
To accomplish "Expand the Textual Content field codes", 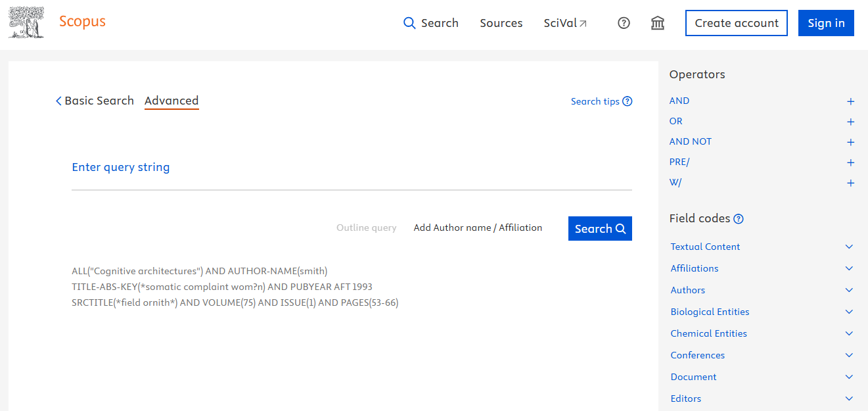I will [849, 247].
